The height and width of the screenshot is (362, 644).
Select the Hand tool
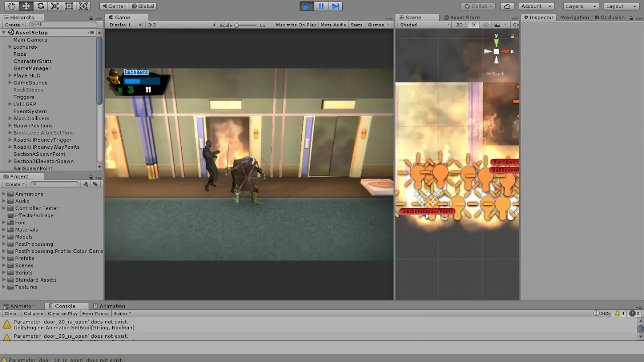coord(11,6)
